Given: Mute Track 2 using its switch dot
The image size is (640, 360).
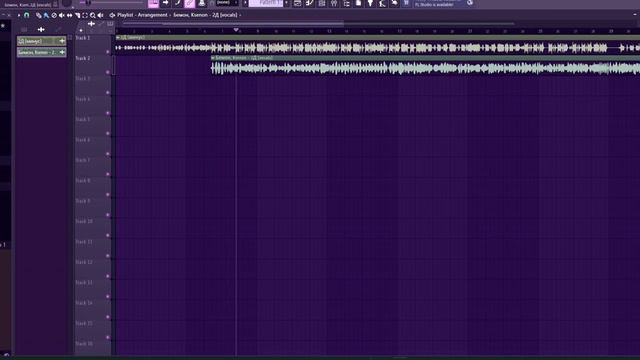Looking at the screenshot, I should point(108,72).
